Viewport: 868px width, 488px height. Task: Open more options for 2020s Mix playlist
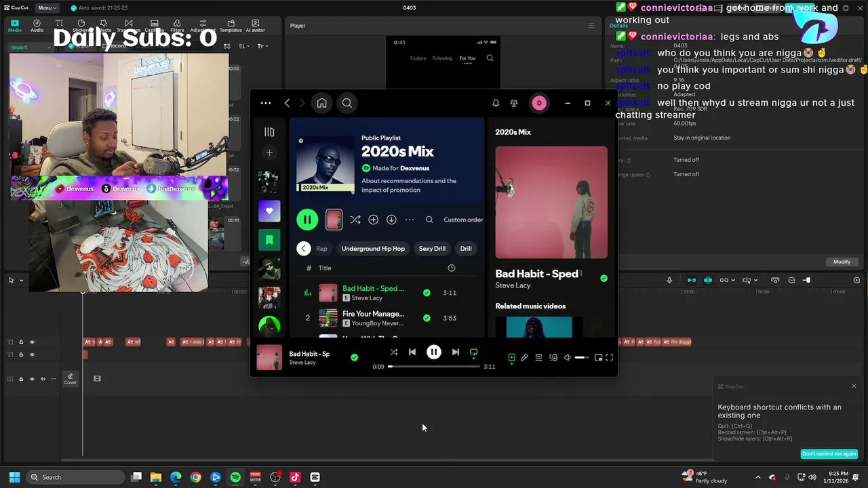410,220
